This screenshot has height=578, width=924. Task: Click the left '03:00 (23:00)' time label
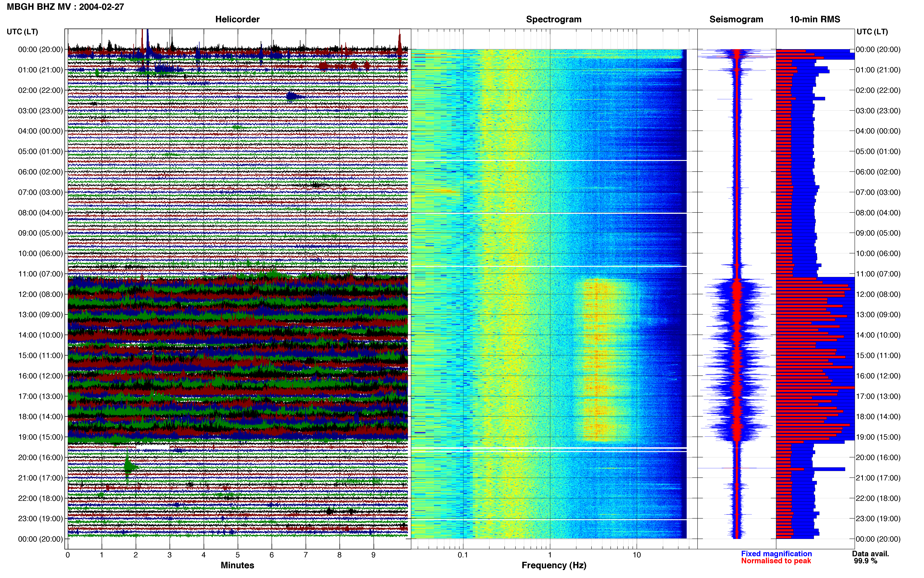pyautogui.click(x=41, y=110)
